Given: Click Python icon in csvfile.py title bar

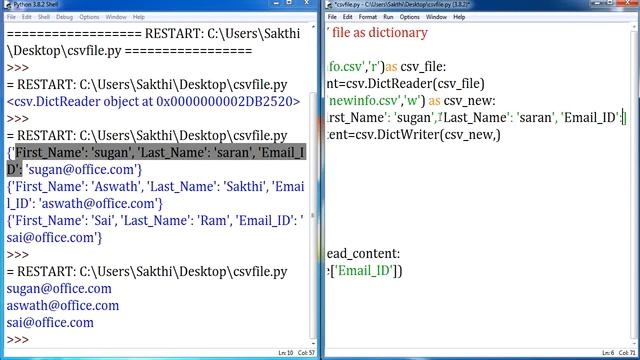Looking at the screenshot, I should (329, 5).
